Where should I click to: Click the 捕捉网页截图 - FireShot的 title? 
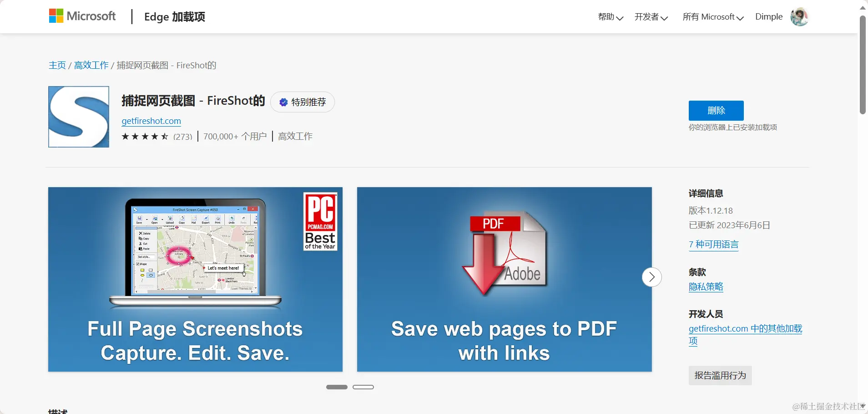193,101
